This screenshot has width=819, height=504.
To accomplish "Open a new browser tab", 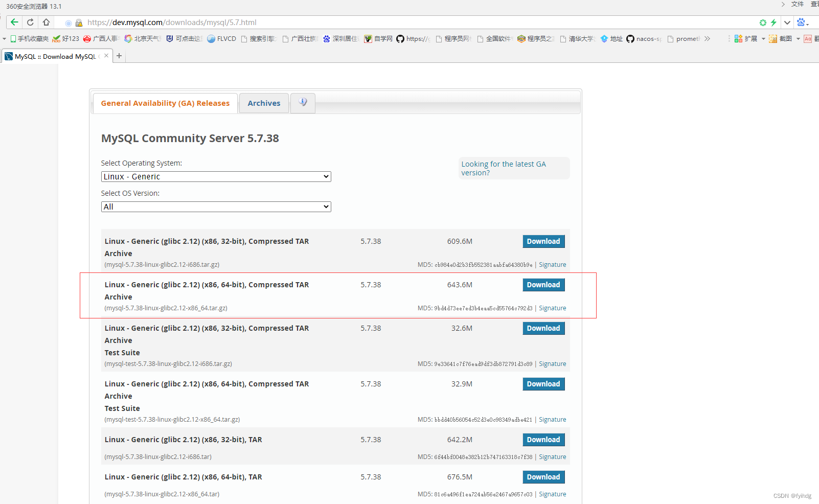I will point(119,56).
